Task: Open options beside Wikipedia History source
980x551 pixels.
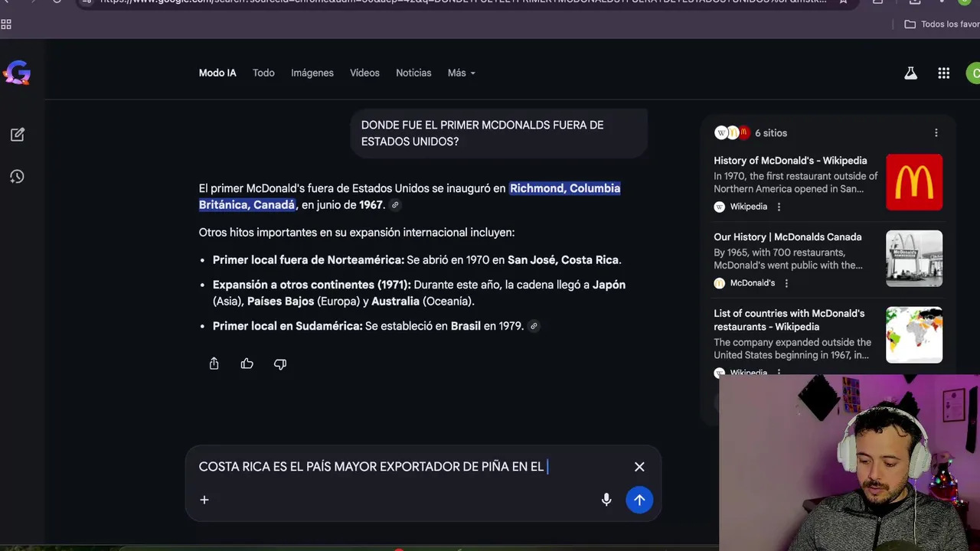Action: pos(779,207)
